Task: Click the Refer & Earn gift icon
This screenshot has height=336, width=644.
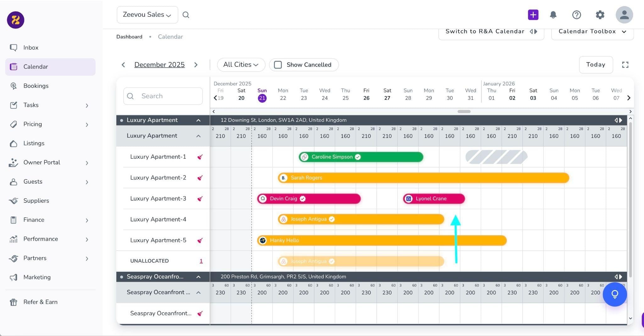Action: pos(14,302)
